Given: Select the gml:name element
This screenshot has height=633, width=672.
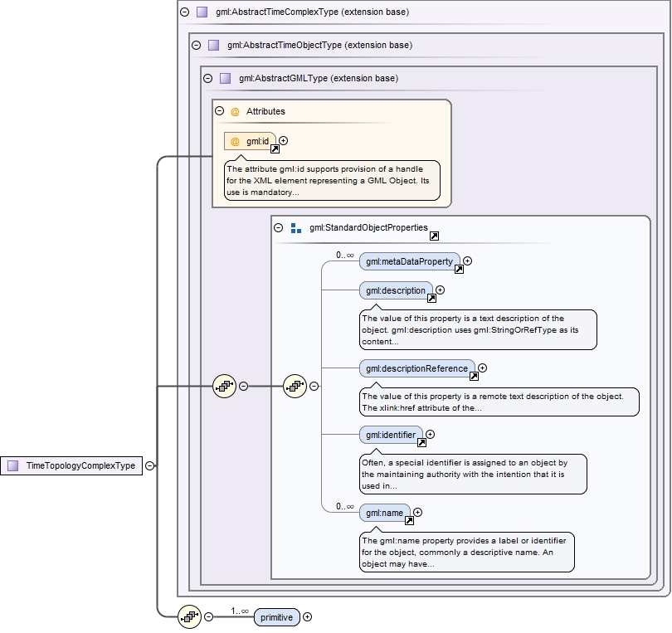Looking at the screenshot, I should tap(384, 513).
